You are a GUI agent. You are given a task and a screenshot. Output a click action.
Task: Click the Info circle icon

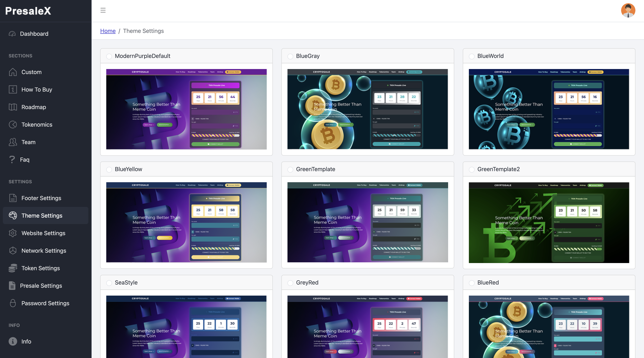pos(13,341)
